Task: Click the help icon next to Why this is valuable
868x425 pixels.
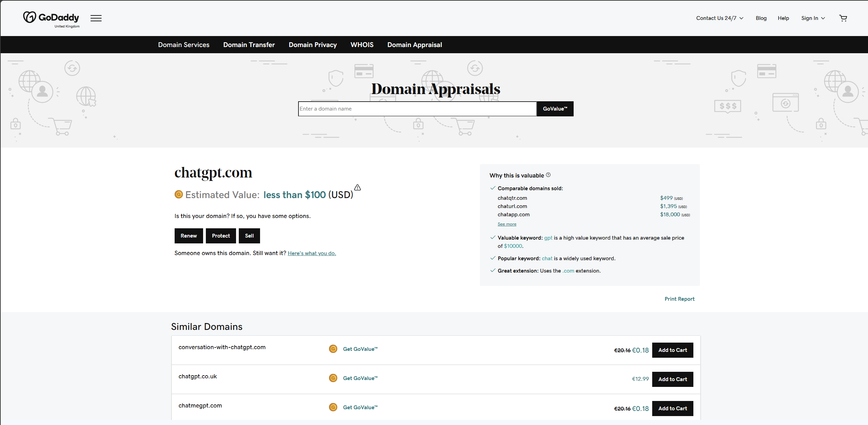Action: 548,175
